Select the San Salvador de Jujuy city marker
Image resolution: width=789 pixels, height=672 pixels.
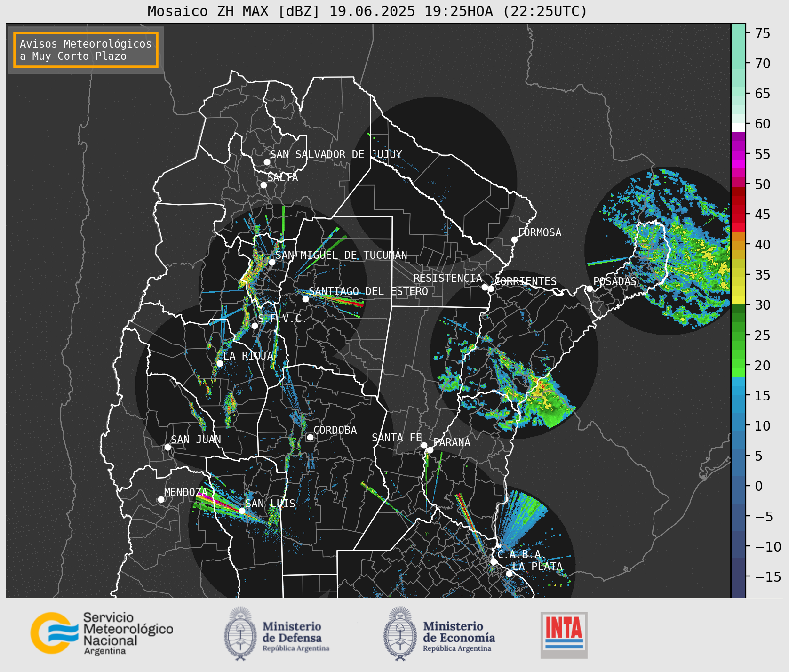267,162
